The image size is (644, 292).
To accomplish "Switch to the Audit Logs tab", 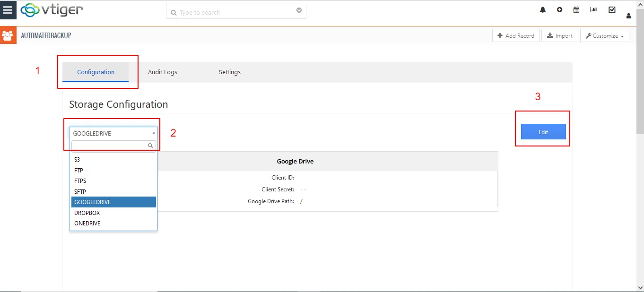I will pos(162,72).
